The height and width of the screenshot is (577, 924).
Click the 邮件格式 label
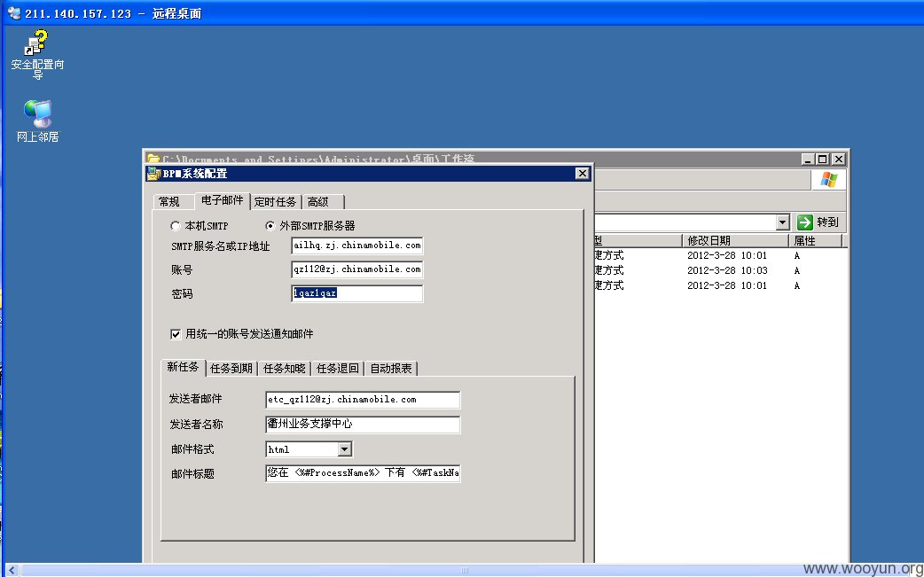click(192, 449)
